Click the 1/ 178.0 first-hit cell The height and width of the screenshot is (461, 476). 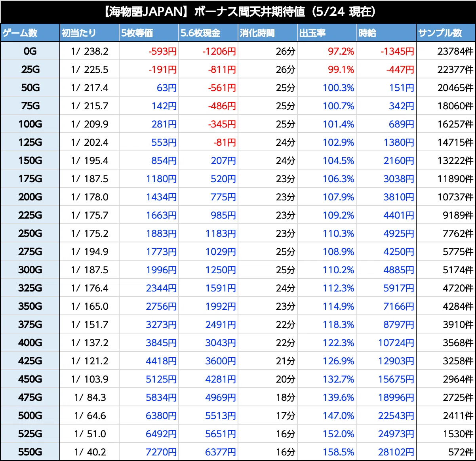pos(89,197)
